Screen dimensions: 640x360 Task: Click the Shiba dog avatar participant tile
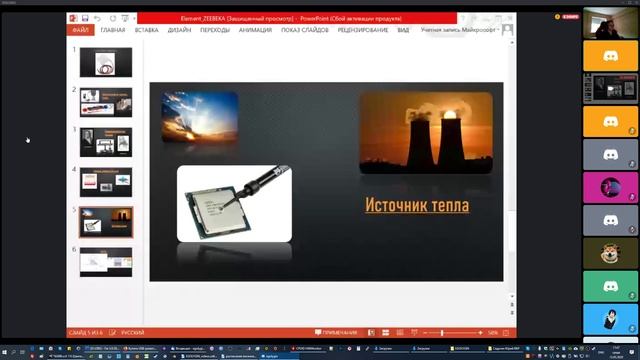pyautogui.click(x=610, y=253)
